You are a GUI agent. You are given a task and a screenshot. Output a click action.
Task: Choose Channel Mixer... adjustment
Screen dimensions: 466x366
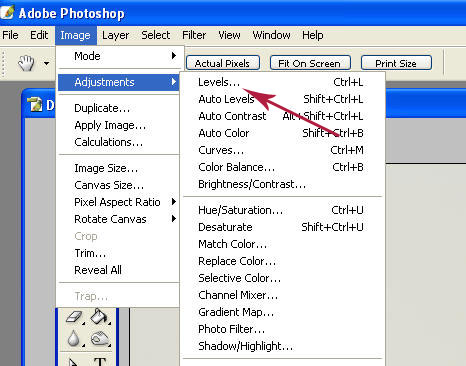(x=282, y=295)
